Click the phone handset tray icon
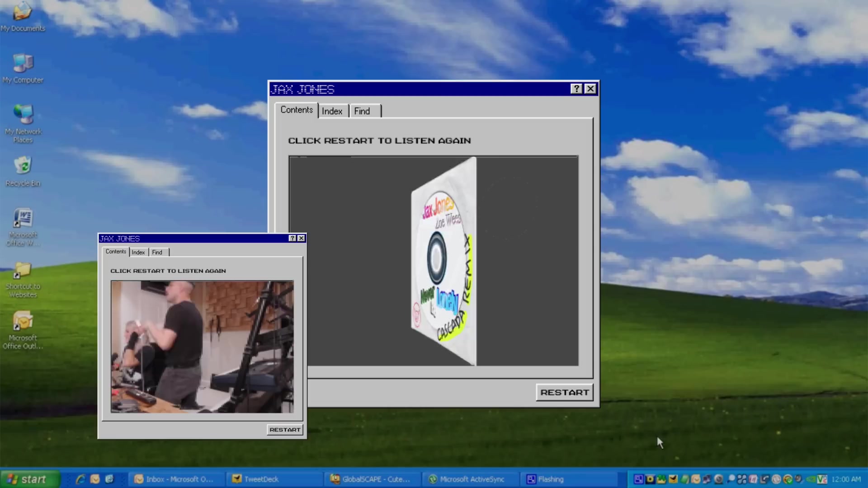 point(764,479)
